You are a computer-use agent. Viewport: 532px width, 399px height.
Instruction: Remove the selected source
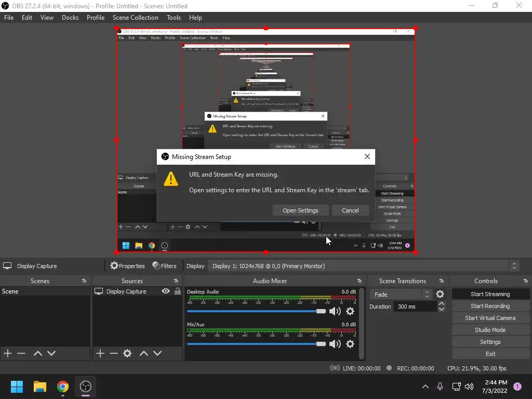(x=114, y=353)
